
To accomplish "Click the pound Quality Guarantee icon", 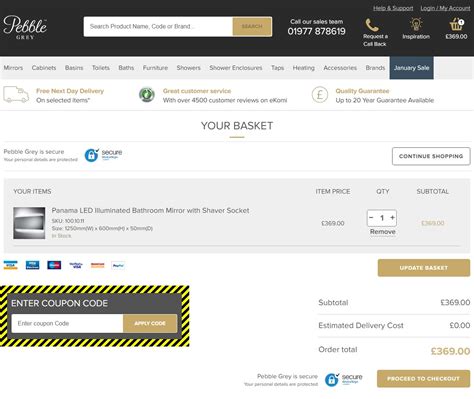I will (x=320, y=95).
